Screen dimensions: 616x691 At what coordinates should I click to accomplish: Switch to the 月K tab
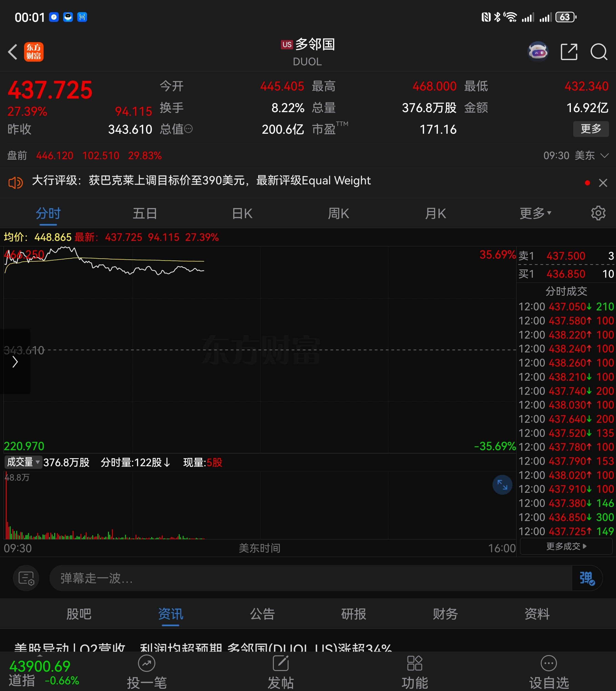click(435, 214)
